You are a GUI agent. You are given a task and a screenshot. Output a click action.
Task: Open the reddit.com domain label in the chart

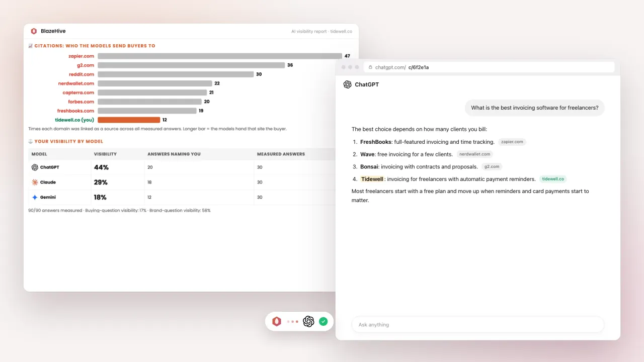click(x=82, y=74)
